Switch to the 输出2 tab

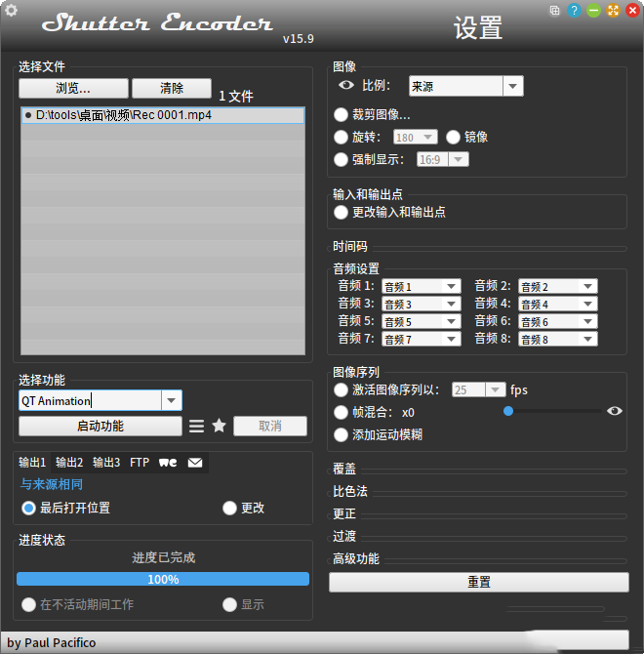[69, 463]
